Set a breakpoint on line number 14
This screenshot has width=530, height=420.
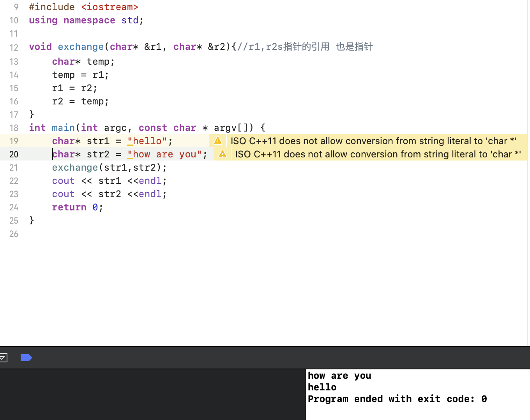pyautogui.click(x=14, y=75)
